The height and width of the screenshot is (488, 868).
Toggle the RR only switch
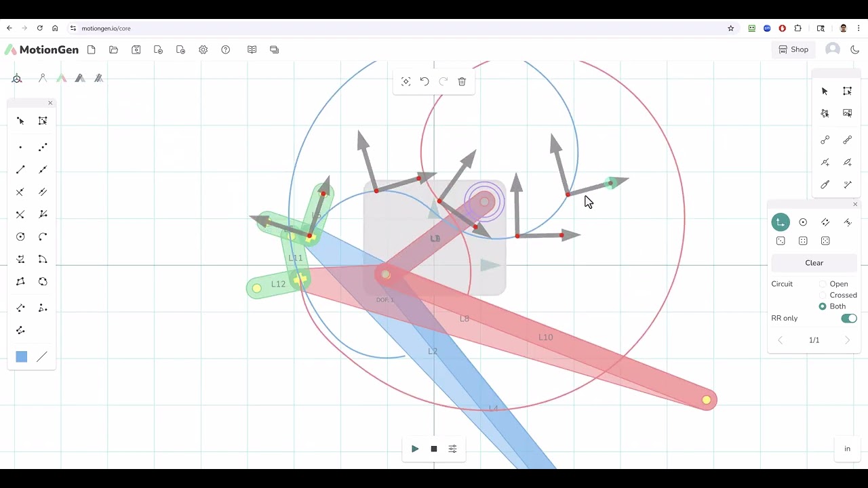[848, 318]
